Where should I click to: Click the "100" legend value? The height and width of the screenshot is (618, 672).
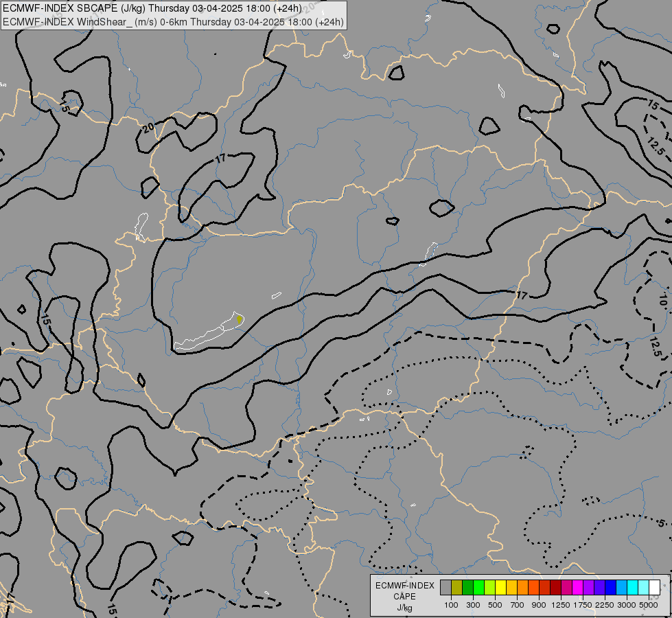(x=451, y=605)
